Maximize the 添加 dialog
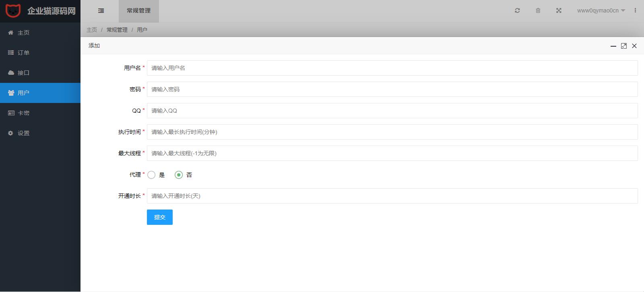This screenshot has width=644, height=292. click(x=624, y=46)
